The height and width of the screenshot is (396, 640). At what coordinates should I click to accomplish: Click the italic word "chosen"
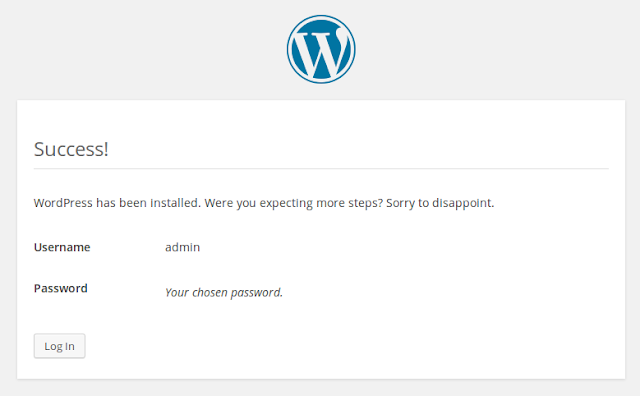point(210,293)
